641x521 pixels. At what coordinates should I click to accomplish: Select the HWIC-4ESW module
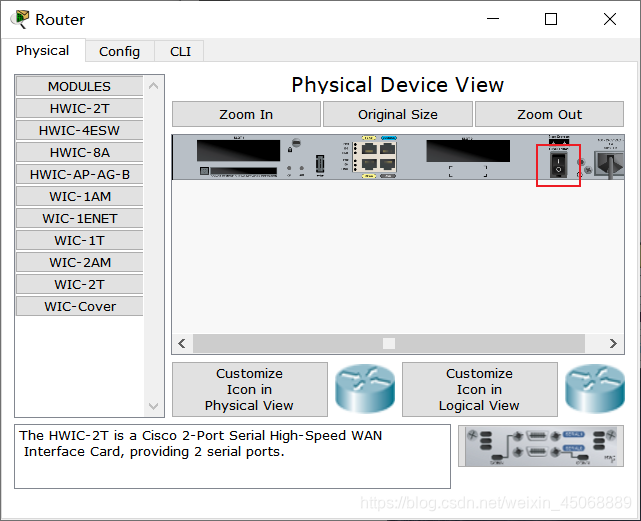80,131
